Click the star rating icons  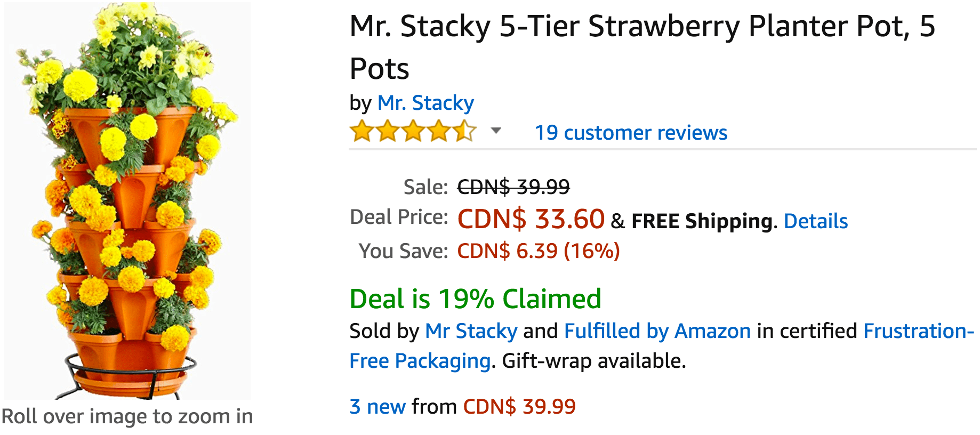point(413,131)
